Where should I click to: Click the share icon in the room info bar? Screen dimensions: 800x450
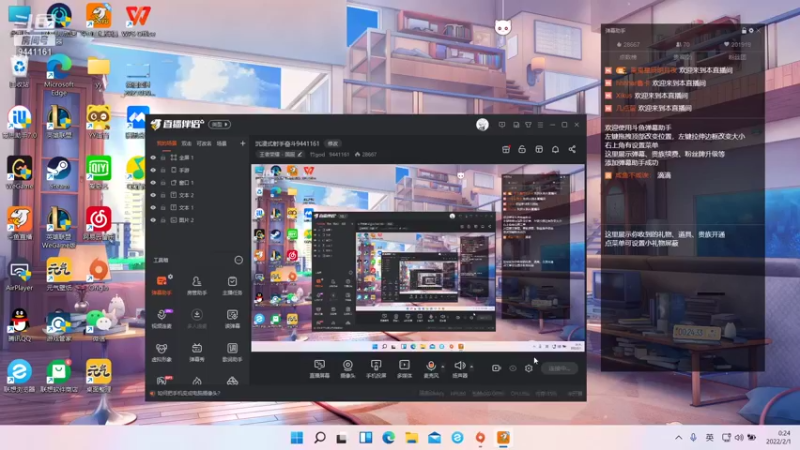[572, 149]
